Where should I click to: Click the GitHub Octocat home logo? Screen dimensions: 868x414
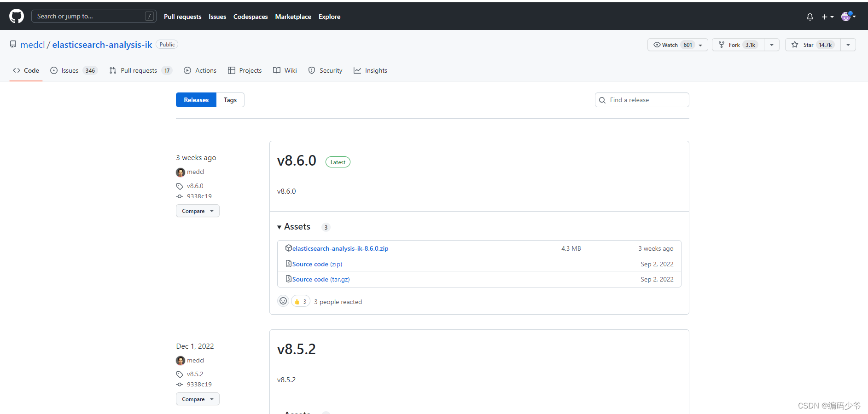[x=17, y=16]
